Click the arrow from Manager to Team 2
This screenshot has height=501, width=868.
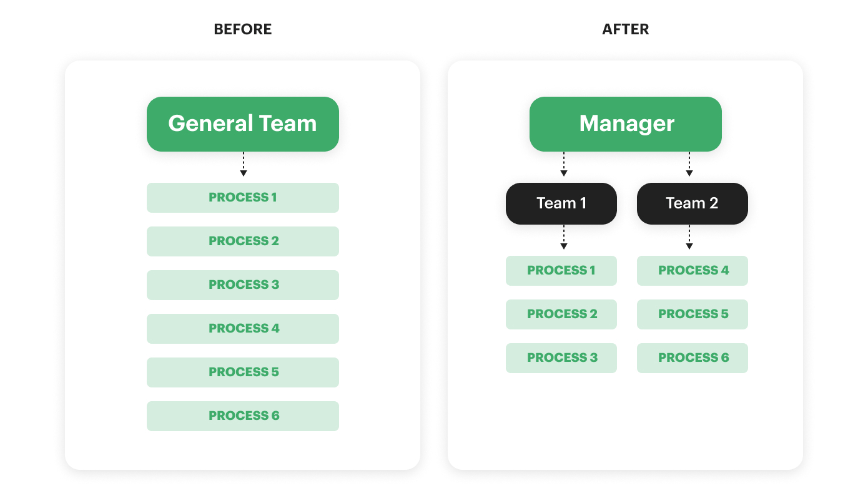tap(689, 165)
